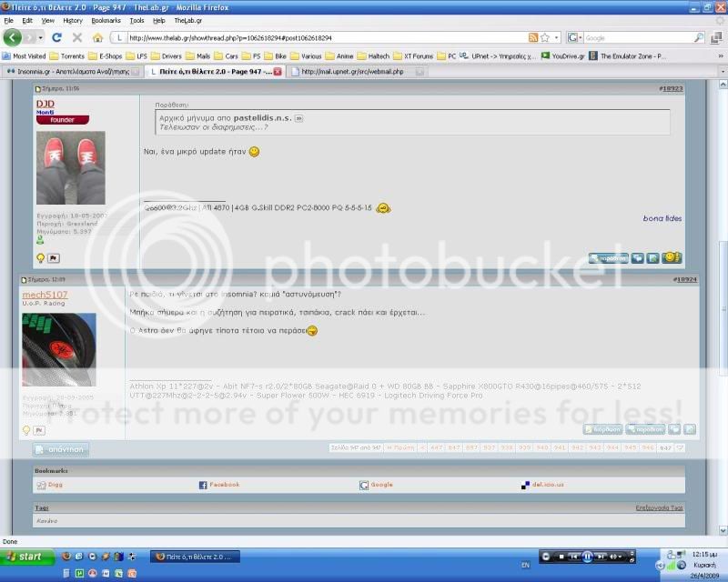The image size is (728, 582).
Task: Pause playback in the taskbar media player
Action: click(x=588, y=557)
